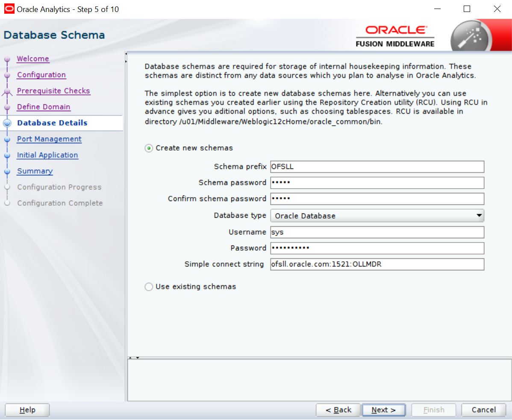This screenshot has width=512, height=420.
Task: Click the Back button
Action: click(338, 410)
